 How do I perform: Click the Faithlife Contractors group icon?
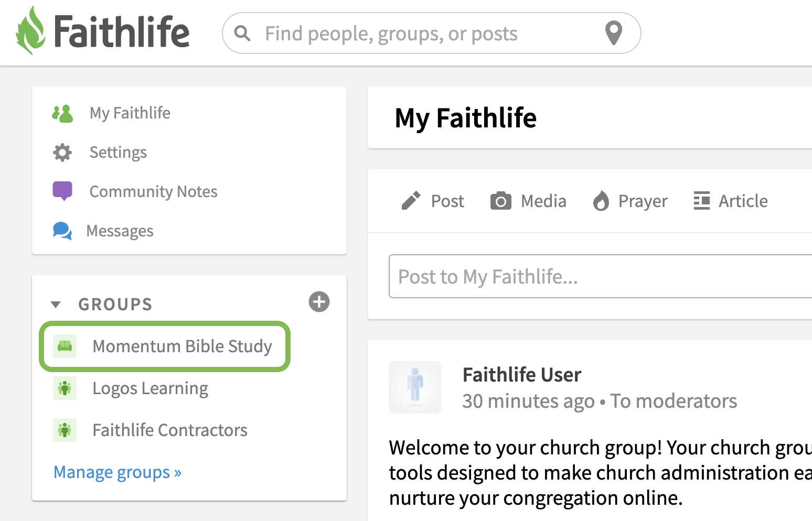[65, 430]
